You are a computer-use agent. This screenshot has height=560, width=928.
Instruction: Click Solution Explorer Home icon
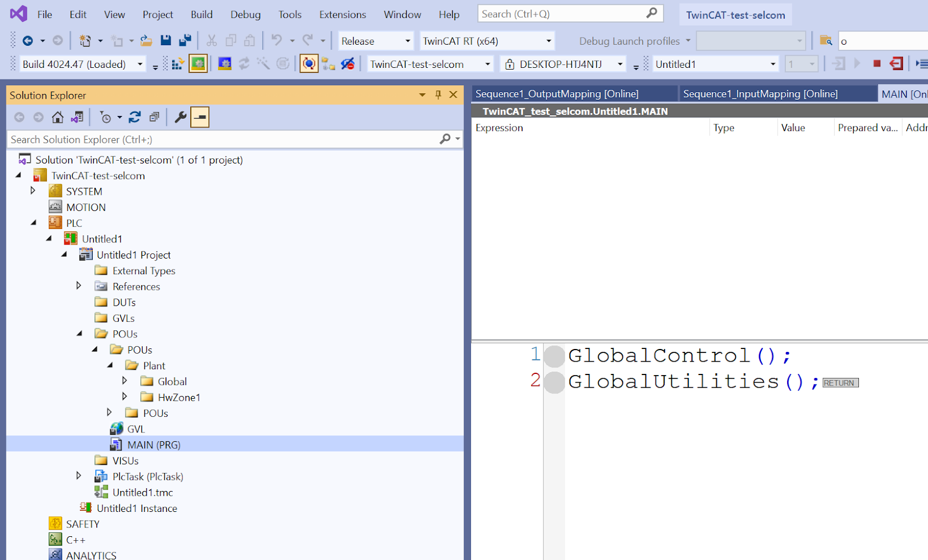pos(57,118)
